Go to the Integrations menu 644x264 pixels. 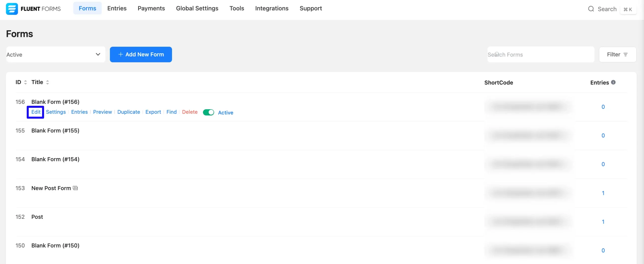coord(272,8)
